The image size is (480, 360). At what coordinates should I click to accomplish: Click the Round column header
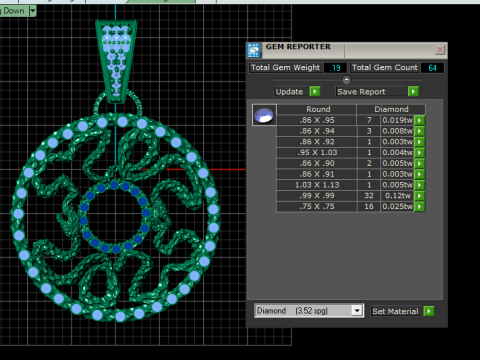(x=318, y=109)
